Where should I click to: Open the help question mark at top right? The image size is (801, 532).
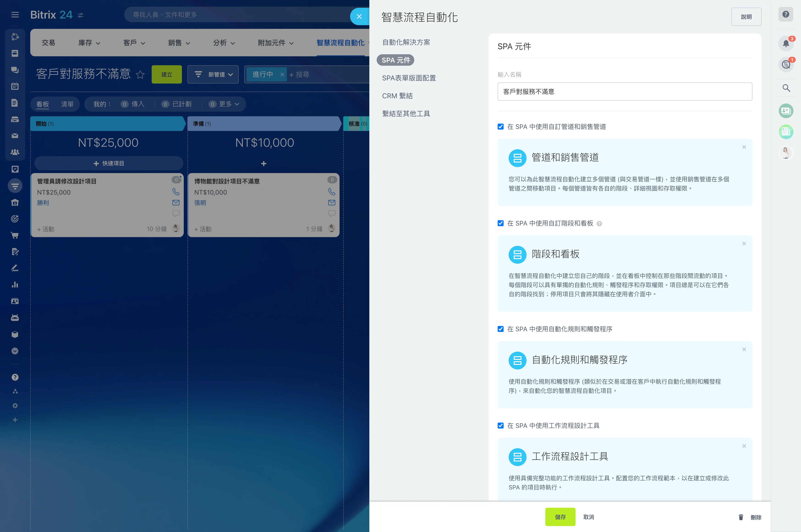click(x=786, y=14)
